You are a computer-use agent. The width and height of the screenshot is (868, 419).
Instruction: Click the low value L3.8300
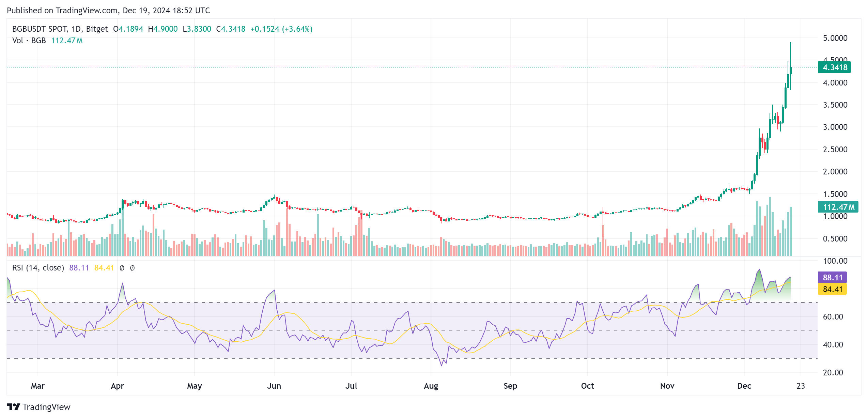tap(197, 29)
